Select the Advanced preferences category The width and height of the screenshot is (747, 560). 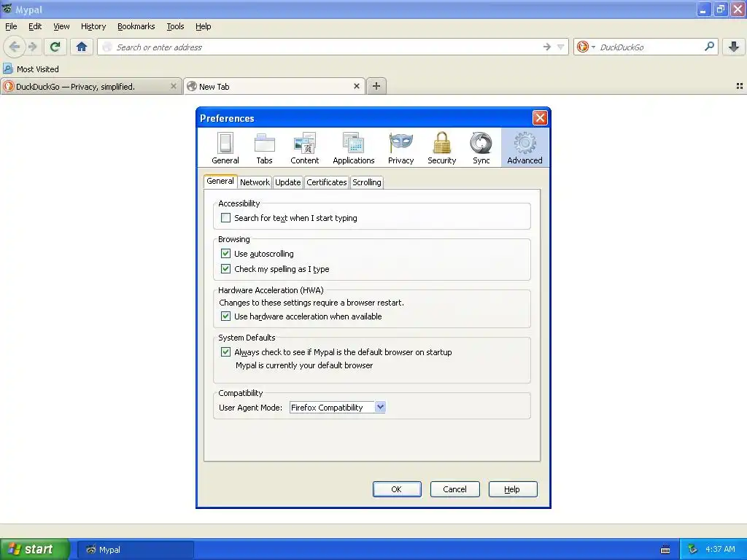pyautogui.click(x=525, y=148)
